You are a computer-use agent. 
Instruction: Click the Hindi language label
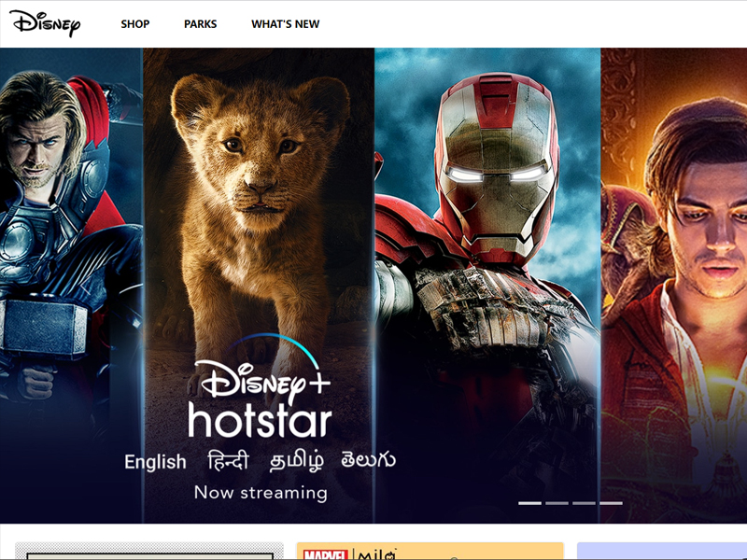229,461
